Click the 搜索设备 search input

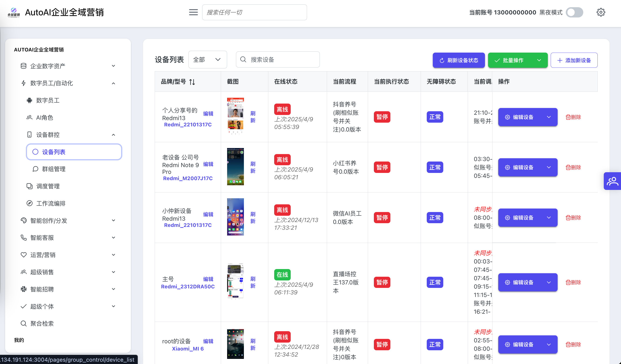tap(278, 60)
